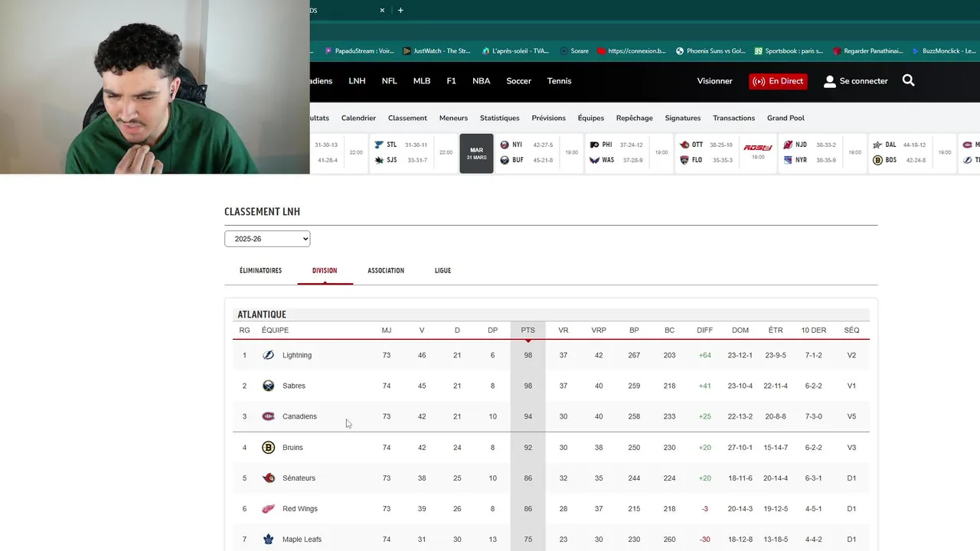Click the Maple Leafs team logo
980x551 pixels.
(x=268, y=540)
